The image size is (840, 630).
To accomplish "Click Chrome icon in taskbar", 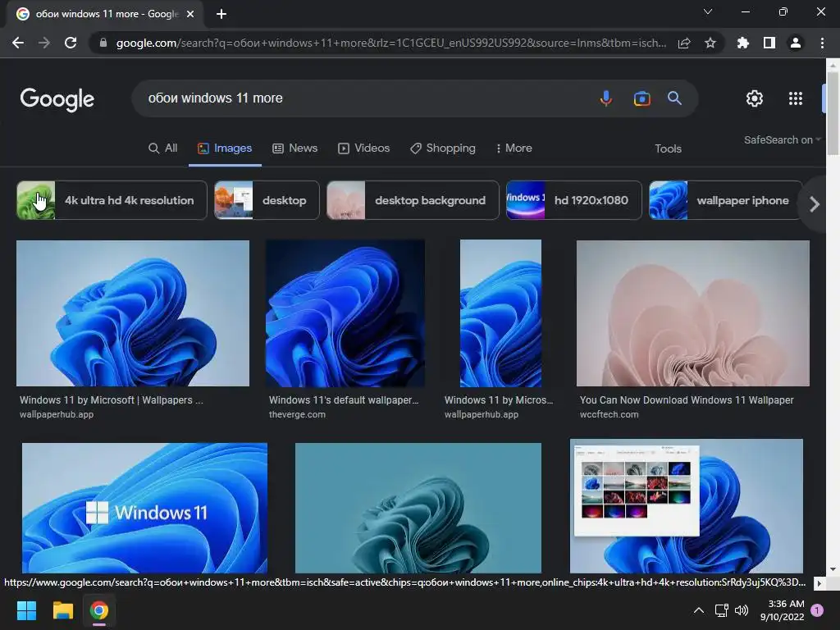I will [98, 610].
